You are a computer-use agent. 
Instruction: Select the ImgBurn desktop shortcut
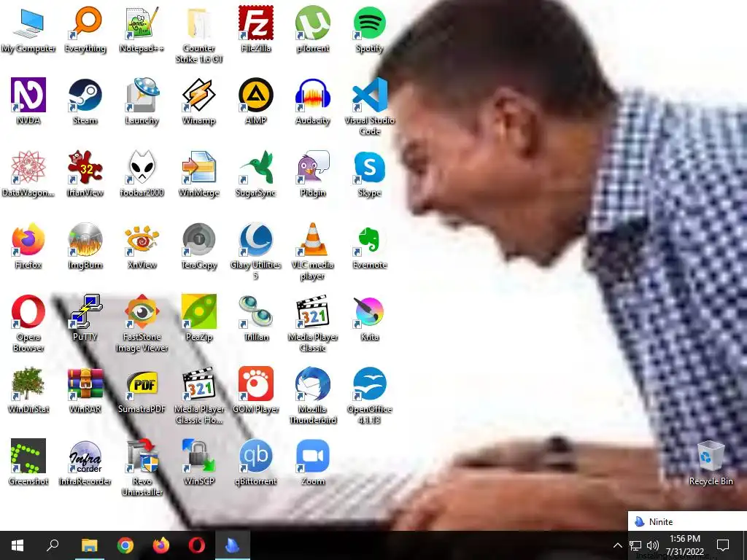point(85,246)
